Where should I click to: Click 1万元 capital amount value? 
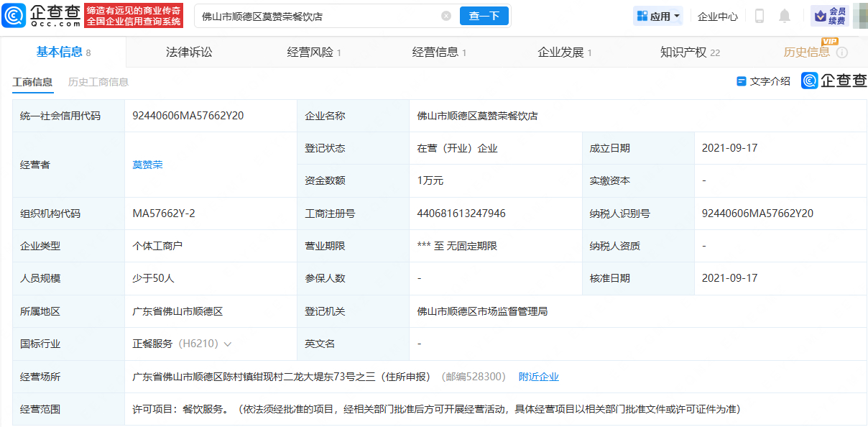(x=430, y=181)
